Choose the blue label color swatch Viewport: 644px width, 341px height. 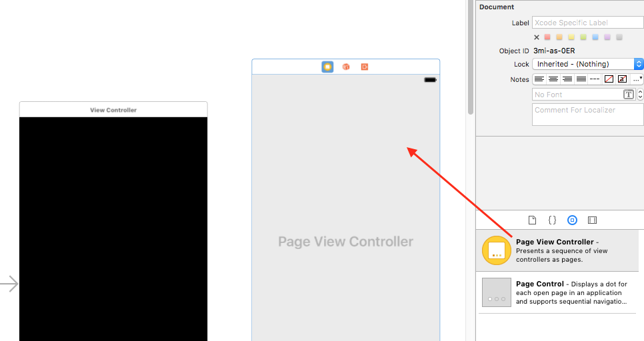(x=595, y=37)
